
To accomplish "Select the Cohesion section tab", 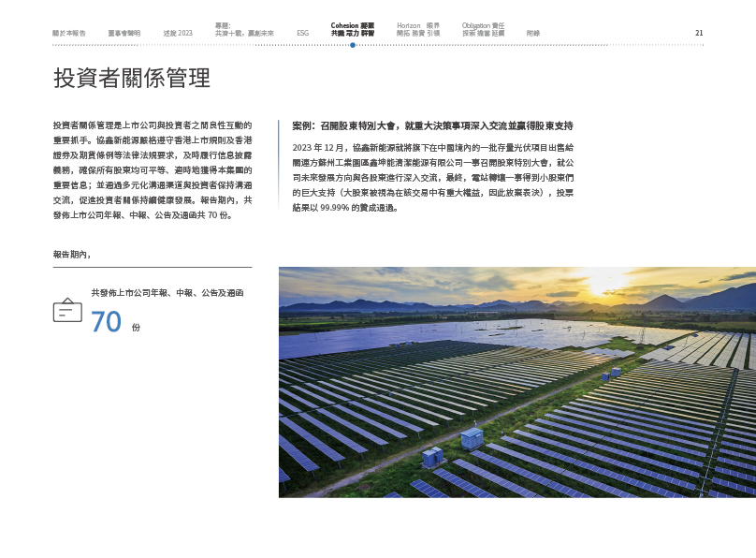I will 353,29.
